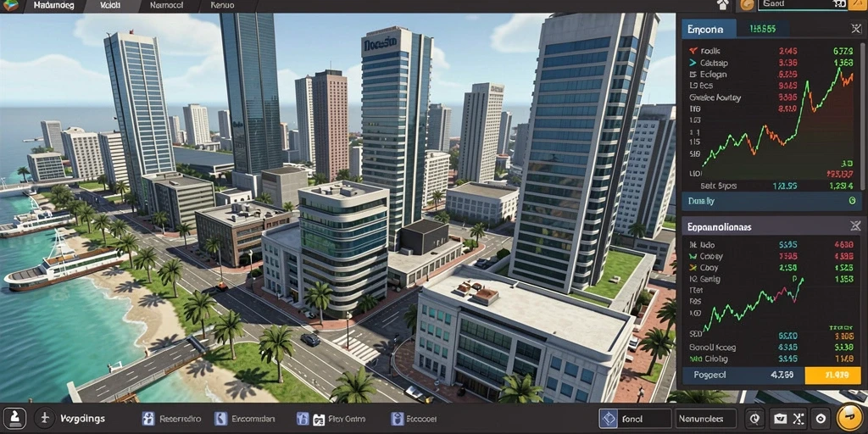Click the Resemrediro button in bottom toolbar
The width and height of the screenshot is (868, 434).
click(x=171, y=419)
